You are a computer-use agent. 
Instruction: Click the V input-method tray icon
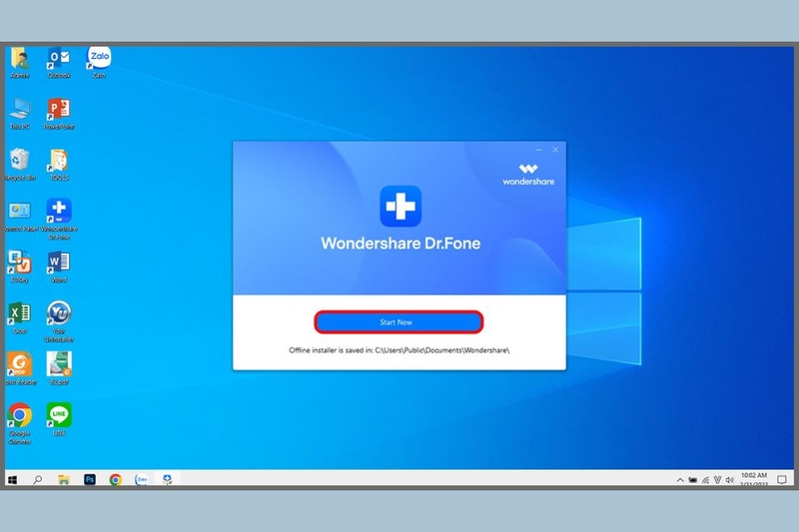click(717, 479)
